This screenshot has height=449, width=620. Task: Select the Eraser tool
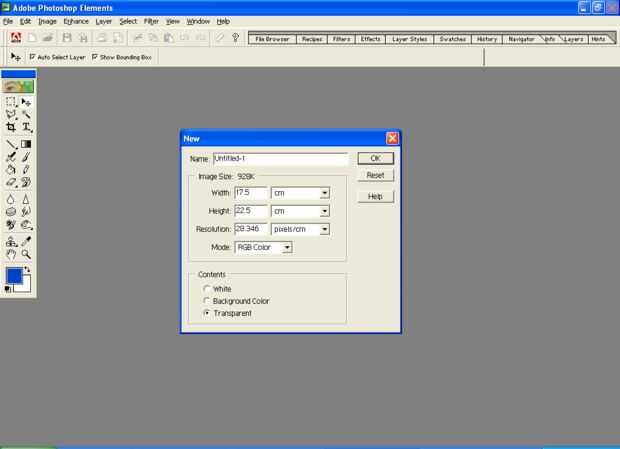(x=11, y=182)
